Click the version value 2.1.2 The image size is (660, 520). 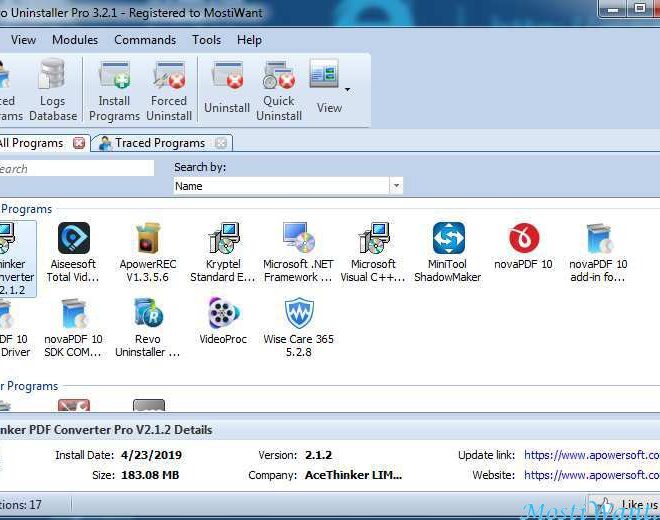click(x=318, y=455)
